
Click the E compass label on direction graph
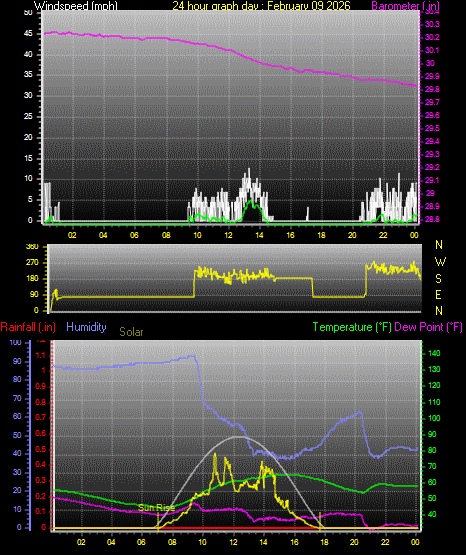pos(438,295)
